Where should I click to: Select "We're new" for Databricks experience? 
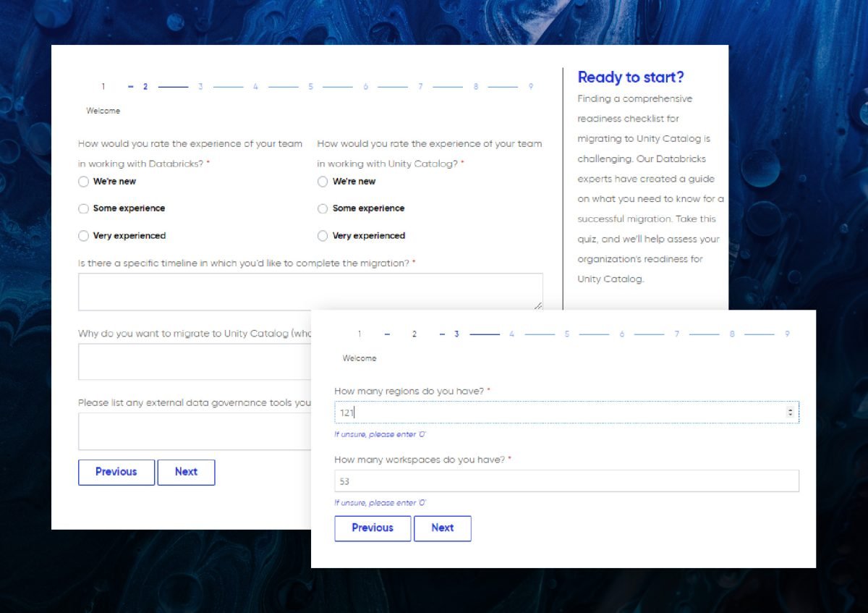click(x=84, y=182)
